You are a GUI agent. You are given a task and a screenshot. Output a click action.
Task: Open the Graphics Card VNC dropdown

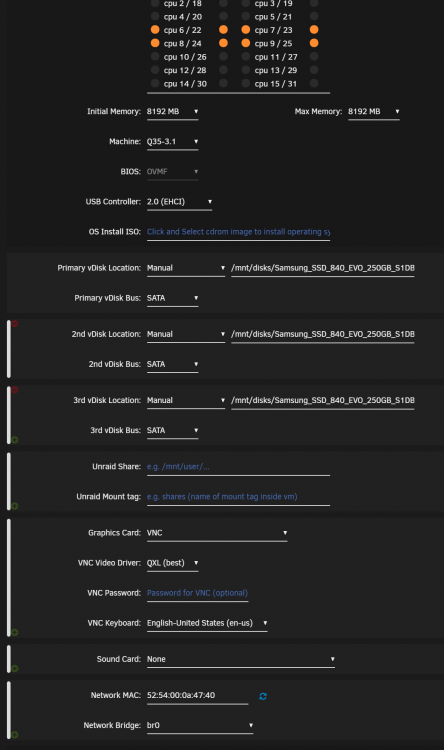point(217,533)
